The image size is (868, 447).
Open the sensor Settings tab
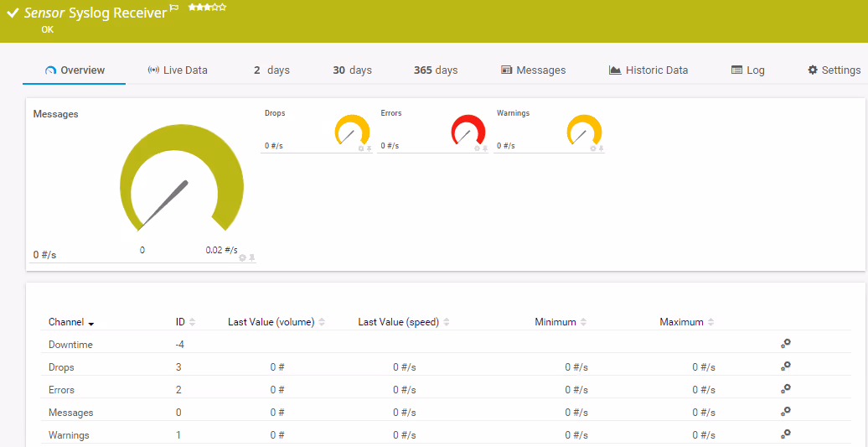(x=834, y=70)
